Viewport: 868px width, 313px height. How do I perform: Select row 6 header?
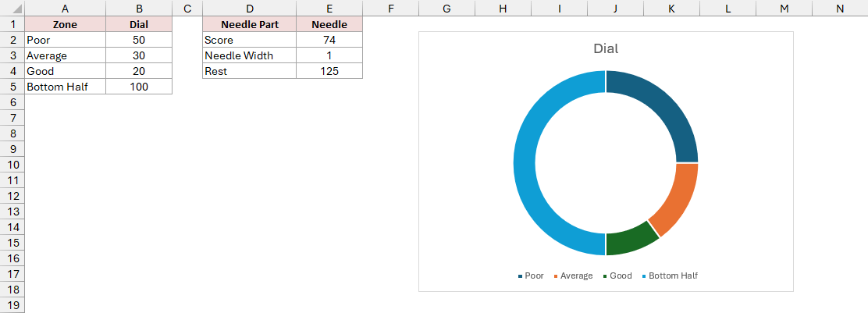click(x=12, y=102)
